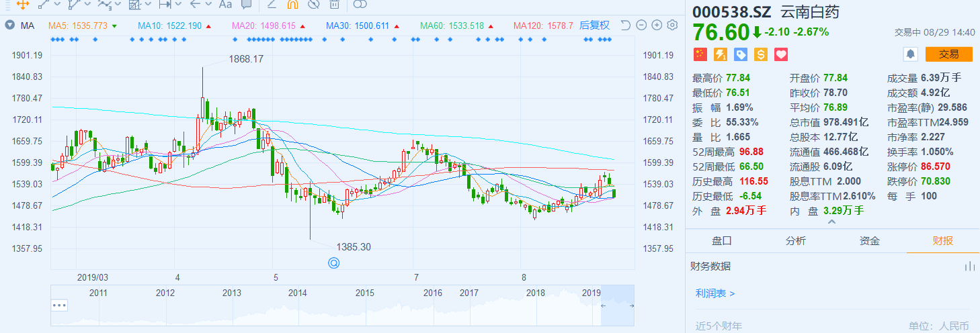The image size is (980, 333).
Task: Click the MA10 indicator value
Action: pyautogui.click(x=169, y=26)
